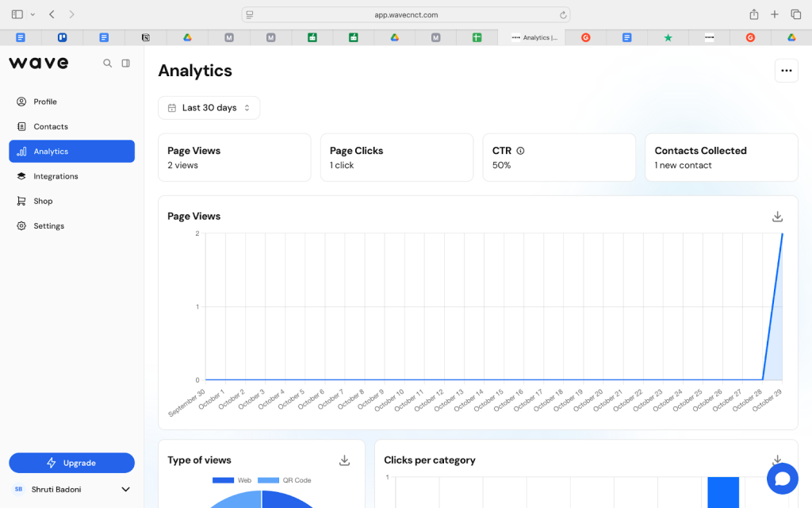The width and height of the screenshot is (812, 508).
Task: Download the Page Views chart
Action: click(777, 217)
